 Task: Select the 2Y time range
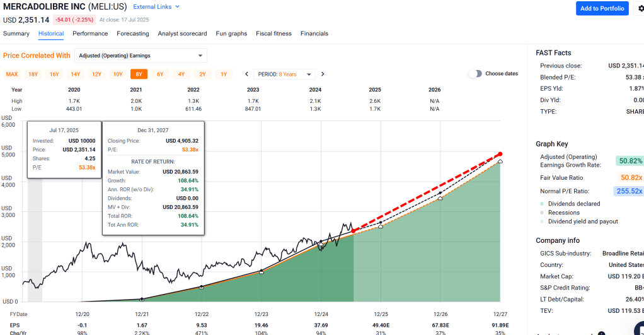tap(202, 74)
